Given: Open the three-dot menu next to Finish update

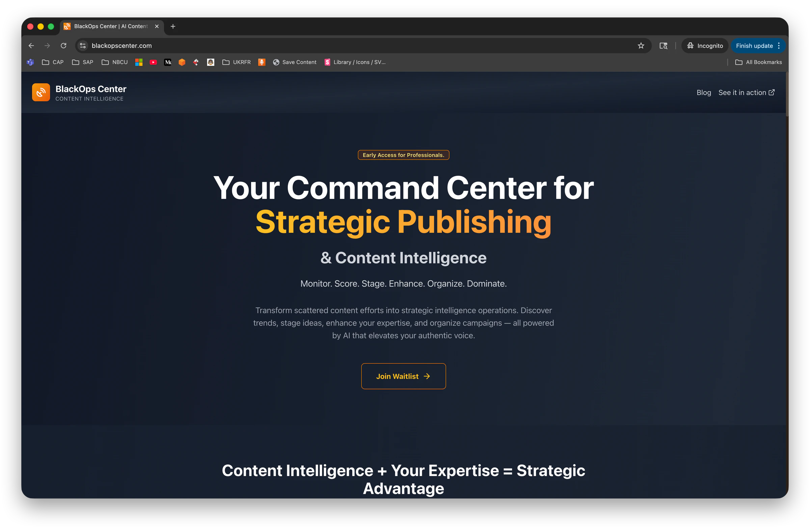Looking at the screenshot, I should click(x=780, y=45).
